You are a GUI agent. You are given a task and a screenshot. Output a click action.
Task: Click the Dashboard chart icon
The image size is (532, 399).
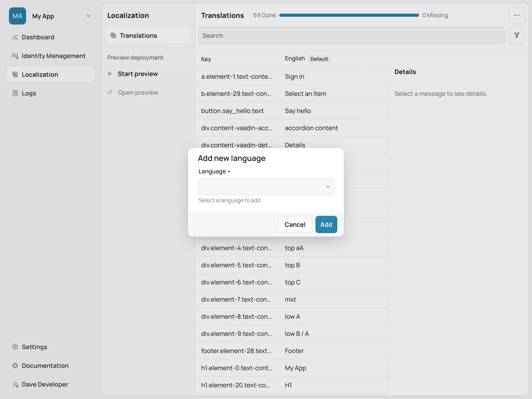[x=15, y=37]
